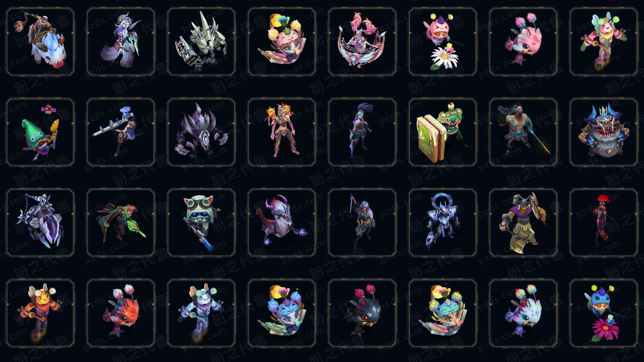The height and width of the screenshot is (362, 644).
Task: Choose the green-cloaked archer with red hair
Action: (121, 223)
